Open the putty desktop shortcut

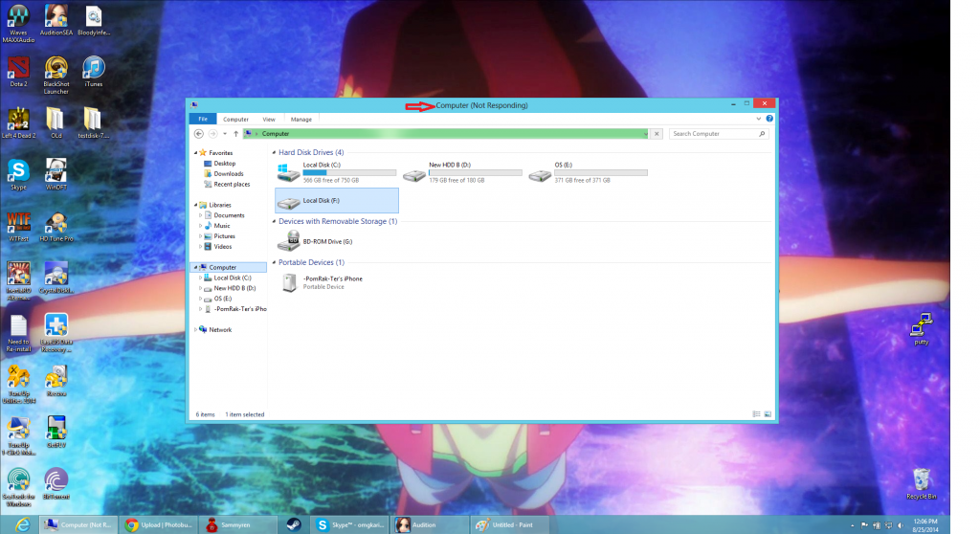(x=922, y=329)
